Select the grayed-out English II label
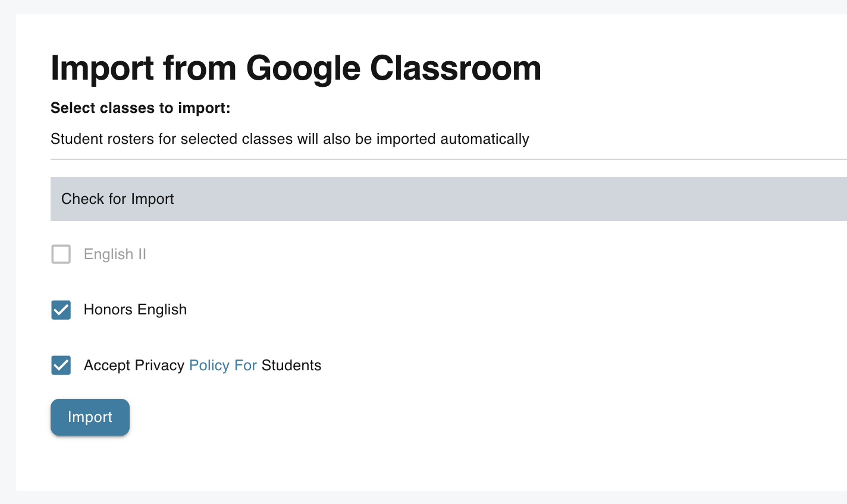 [115, 254]
